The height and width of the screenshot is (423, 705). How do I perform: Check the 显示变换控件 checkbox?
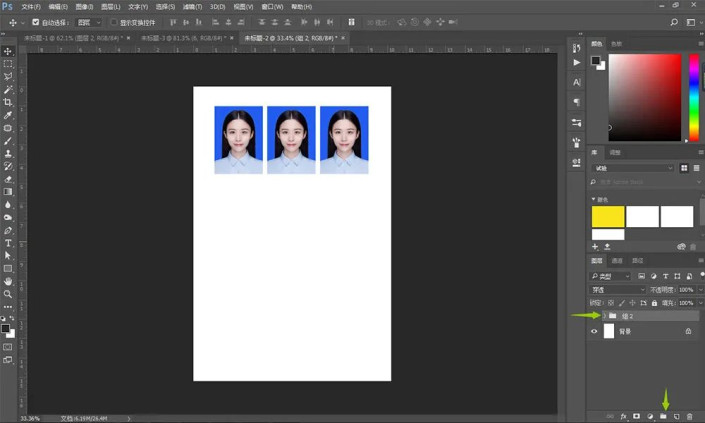point(114,22)
